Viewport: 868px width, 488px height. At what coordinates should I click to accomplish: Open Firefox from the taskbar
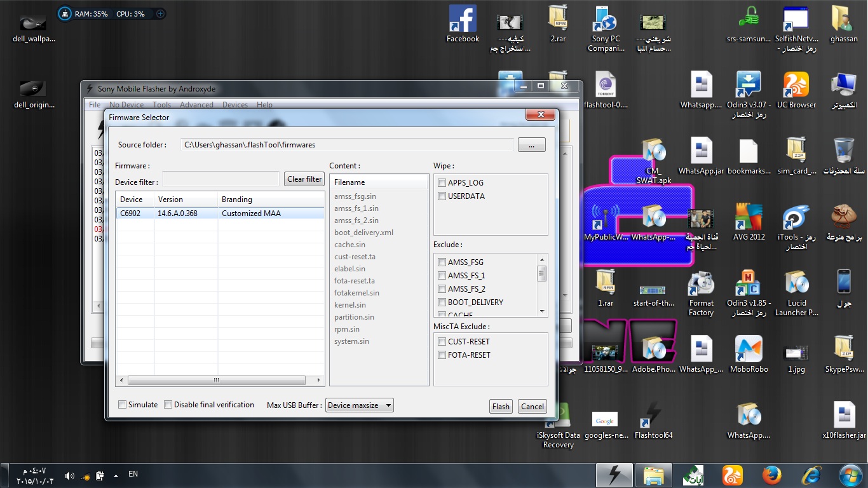pyautogui.click(x=771, y=475)
